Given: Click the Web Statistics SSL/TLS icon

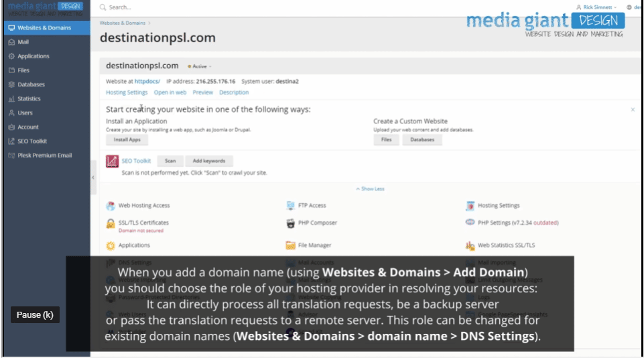Looking at the screenshot, I should pyautogui.click(x=470, y=246).
